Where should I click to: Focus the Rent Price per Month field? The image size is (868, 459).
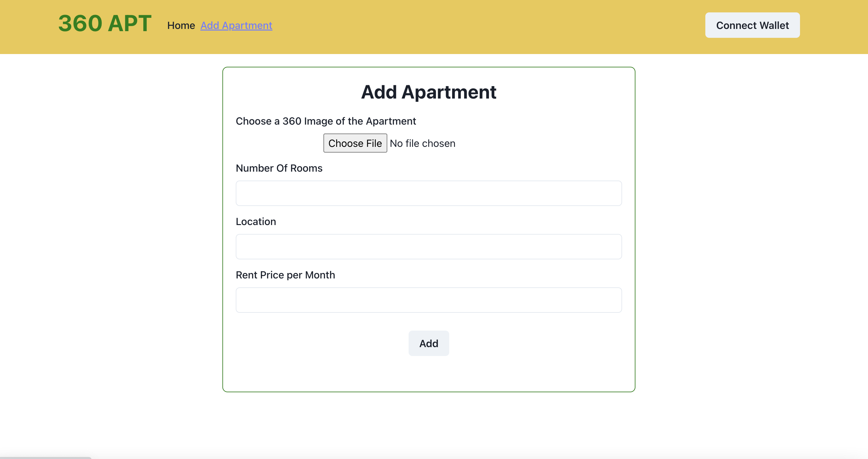[x=429, y=300]
